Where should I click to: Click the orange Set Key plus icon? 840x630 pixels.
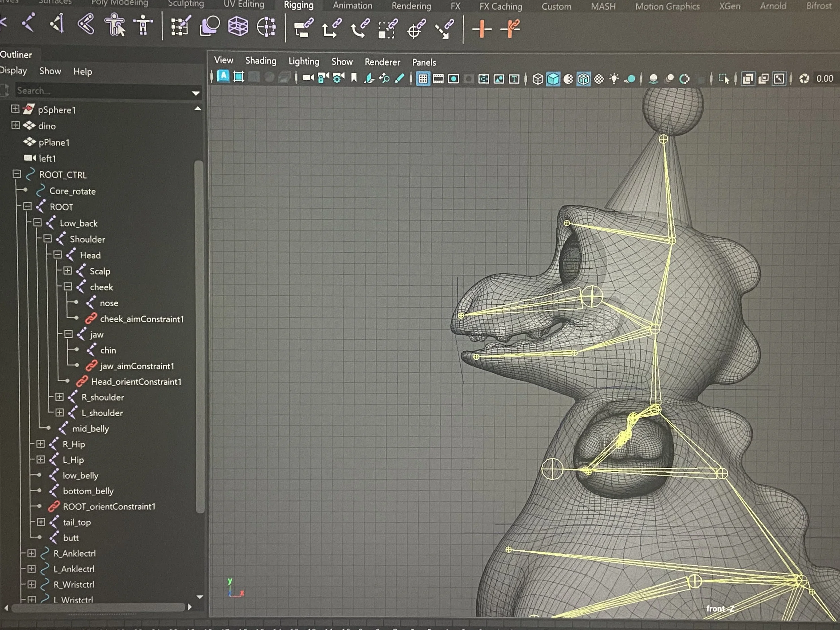pos(481,29)
